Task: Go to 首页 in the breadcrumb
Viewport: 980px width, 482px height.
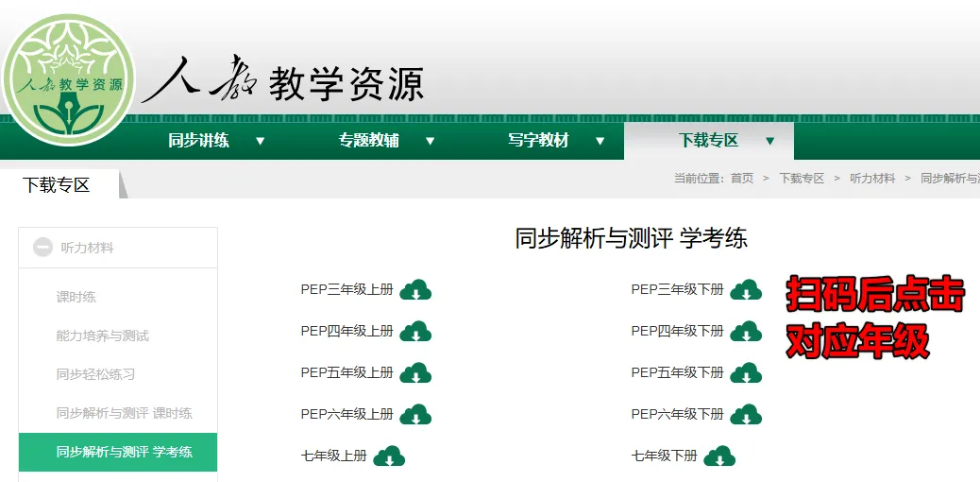Action: (x=742, y=179)
